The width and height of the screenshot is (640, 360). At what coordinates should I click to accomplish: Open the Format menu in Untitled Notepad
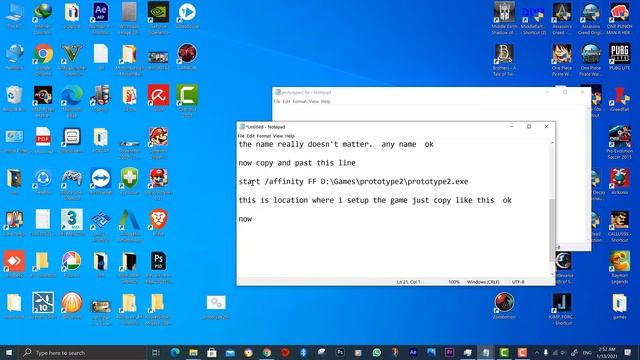(x=264, y=136)
